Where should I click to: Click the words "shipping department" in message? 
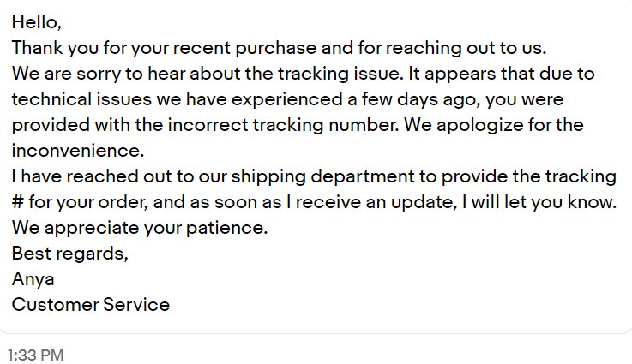point(322,176)
